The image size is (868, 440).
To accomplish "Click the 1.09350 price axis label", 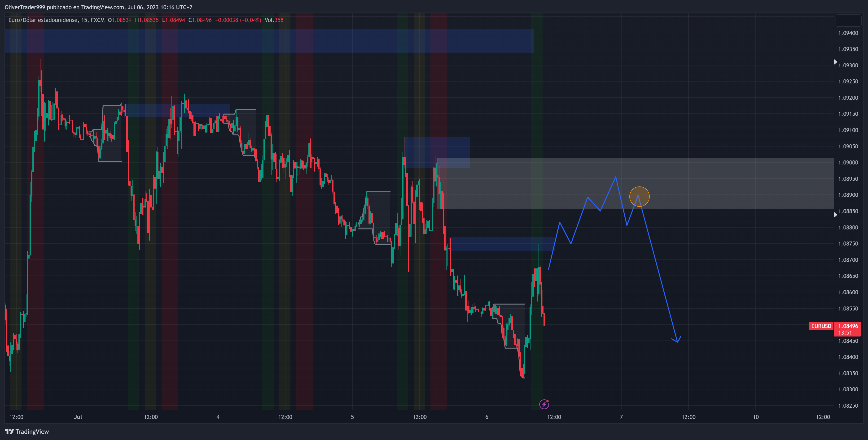I will coord(848,49).
